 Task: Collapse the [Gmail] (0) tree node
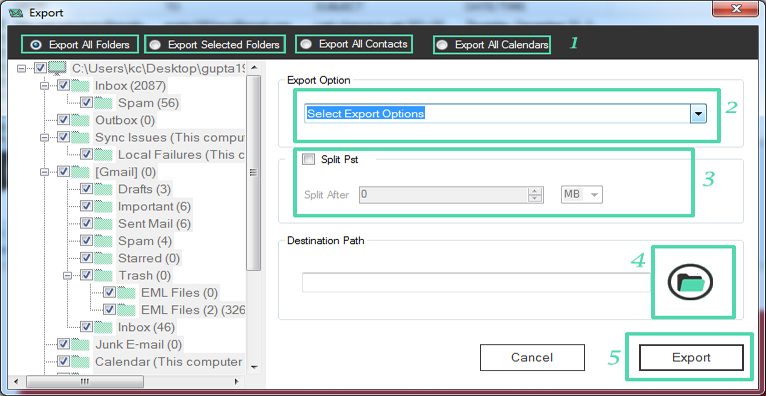coord(44,172)
